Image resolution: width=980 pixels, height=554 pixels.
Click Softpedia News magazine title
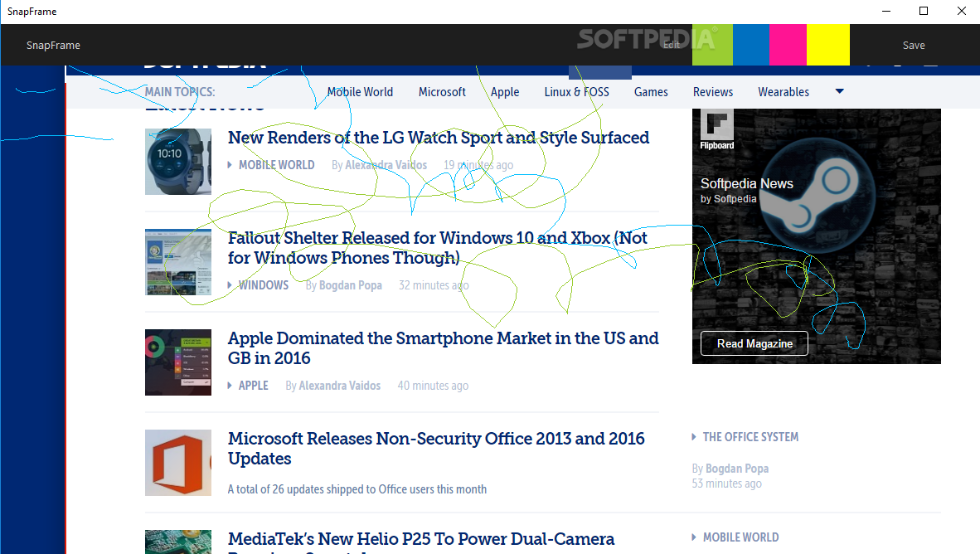(x=746, y=184)
